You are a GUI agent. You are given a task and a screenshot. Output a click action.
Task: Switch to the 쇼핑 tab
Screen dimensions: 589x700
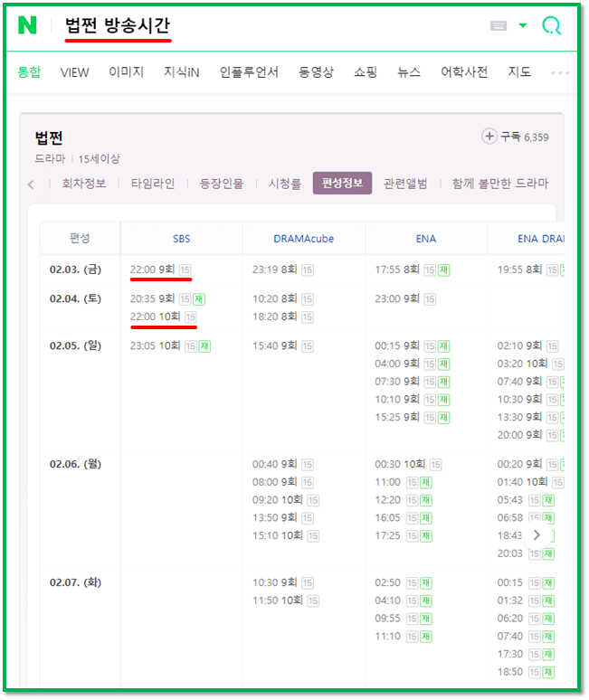pos(366,71)
